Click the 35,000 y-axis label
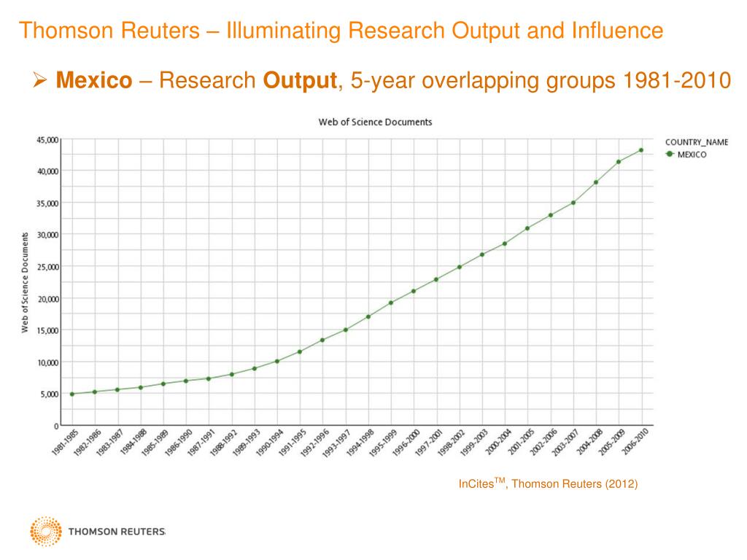747x560 pixels. [x=47, y=203]
